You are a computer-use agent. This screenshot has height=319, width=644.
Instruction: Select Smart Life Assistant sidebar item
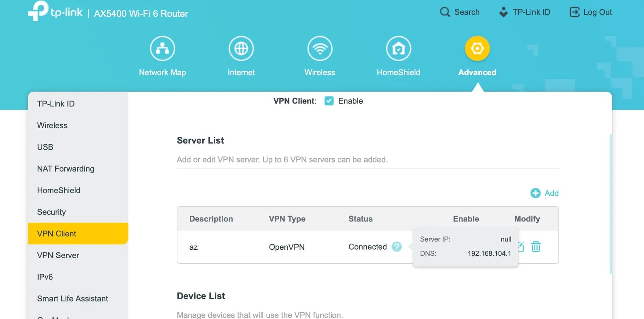72,299
